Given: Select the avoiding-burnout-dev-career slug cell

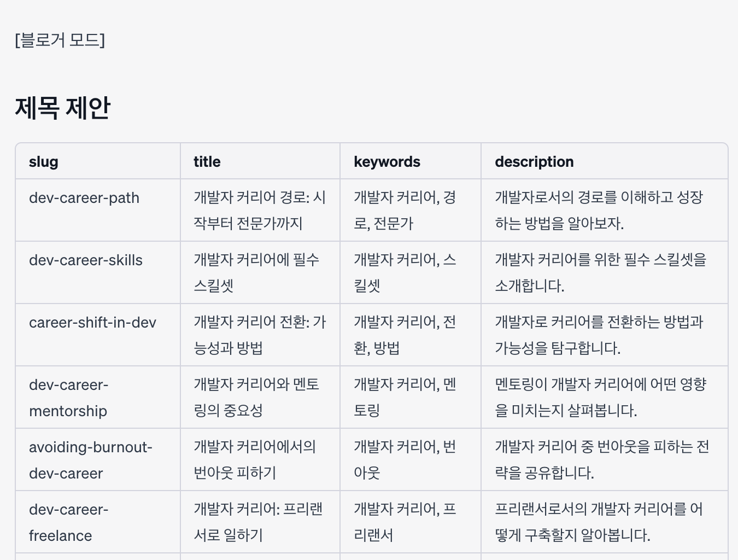Looking at the screenshot, I should 90,460.
